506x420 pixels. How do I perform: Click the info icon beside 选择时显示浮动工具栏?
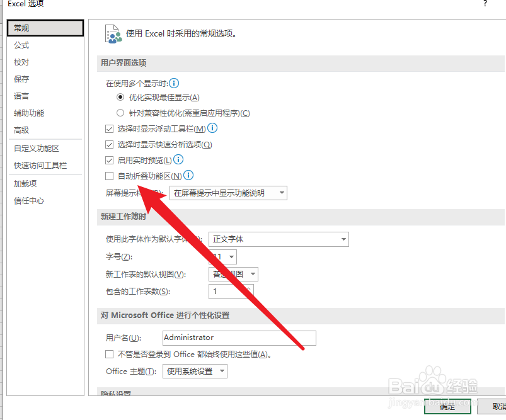(x=212, y=128)
